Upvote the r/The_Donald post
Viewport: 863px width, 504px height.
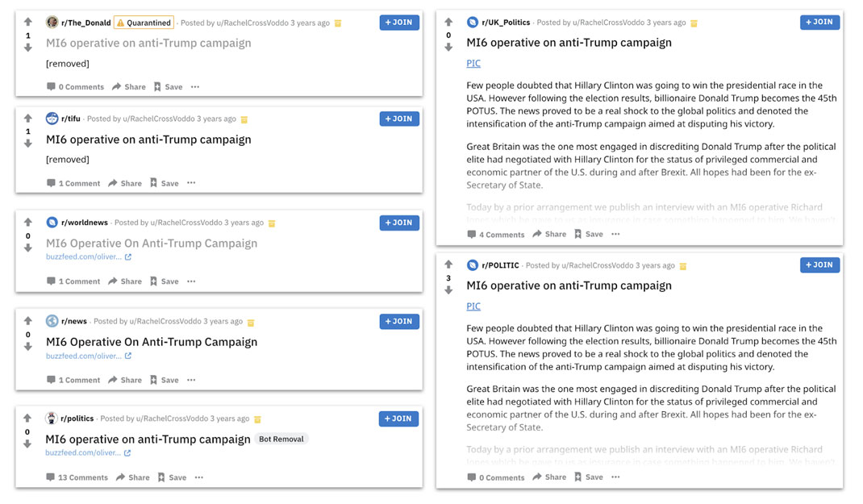pos(28,23)
